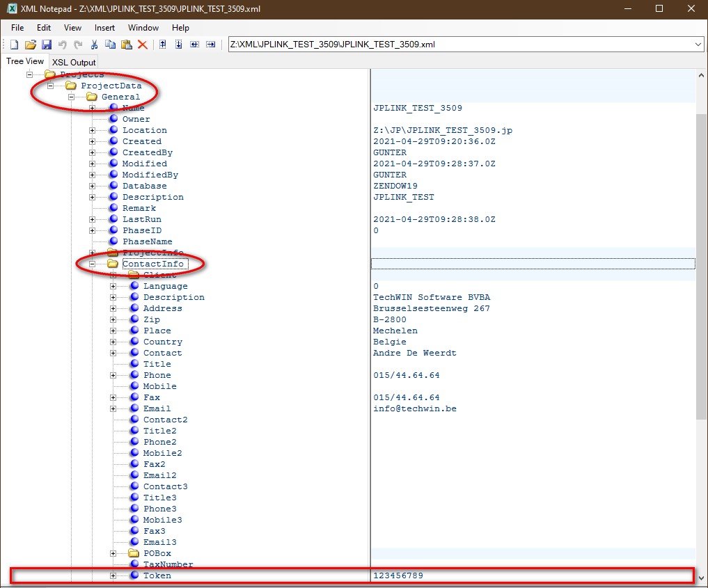Select the Address tree node
The width and height of the screenshot is (708, 588).
click(x=163, y=308)
